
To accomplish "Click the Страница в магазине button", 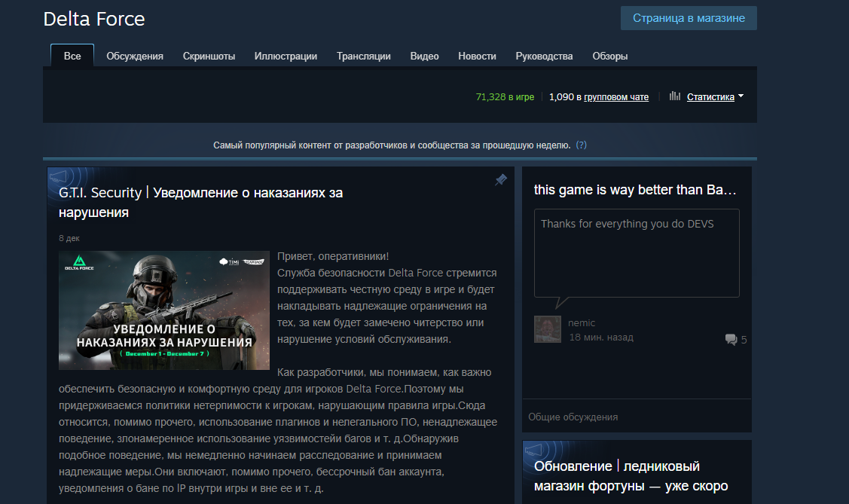I will tap(689, 18).
